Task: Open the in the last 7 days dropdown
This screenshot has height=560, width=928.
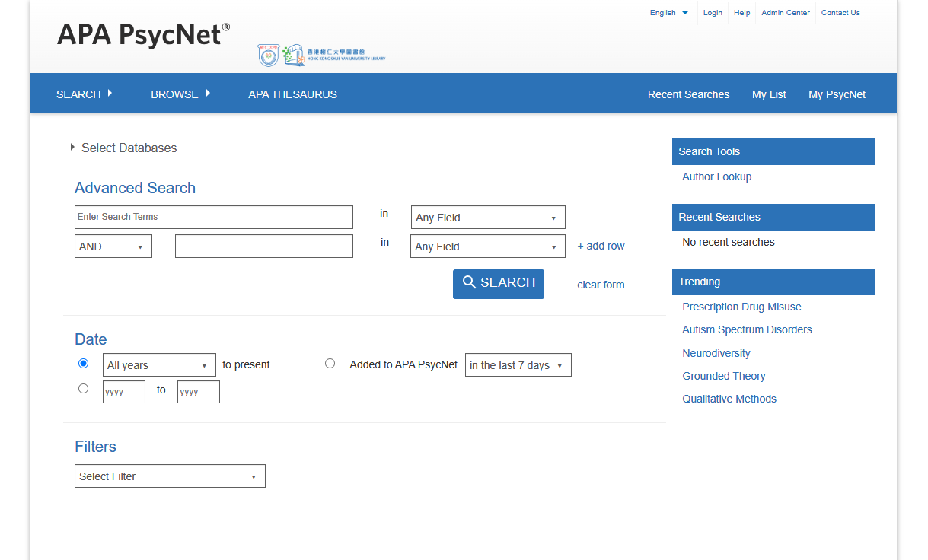Action: point(518,365)
